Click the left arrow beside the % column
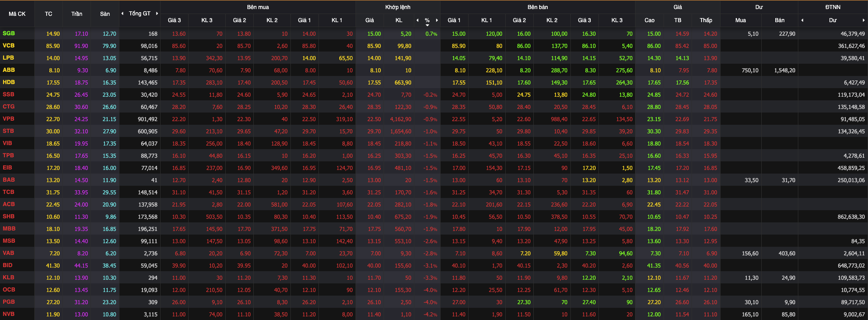This screenshot has height=320, width=868. [x=417, y=20]
